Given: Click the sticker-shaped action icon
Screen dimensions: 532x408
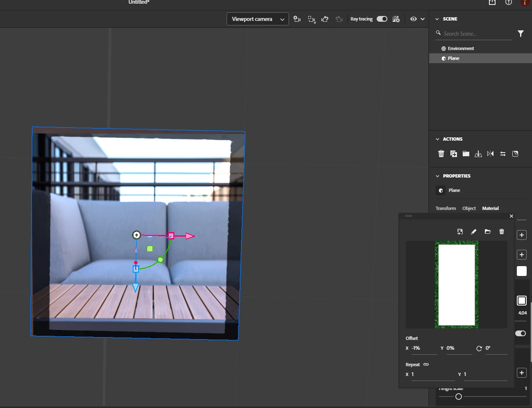Looking at the screenshot, I should pos(515,154).
